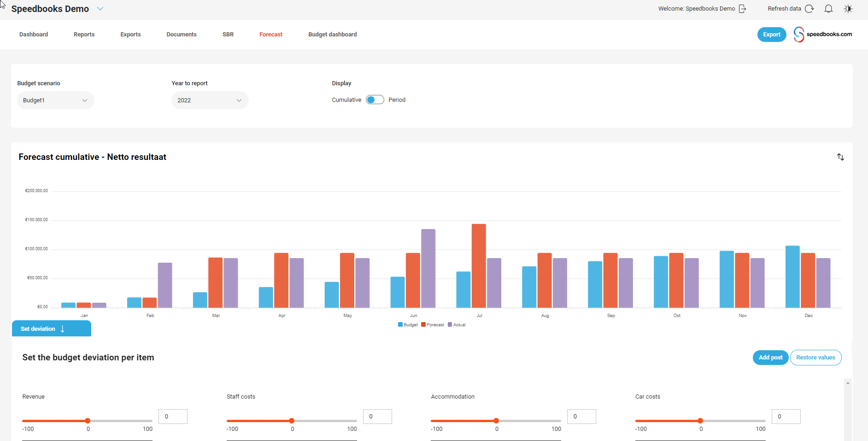Image resolution: width=868 pixels, height=441 pixels.
Task: Toggle the light/dark theme sun icon
Action: [848, 9]
